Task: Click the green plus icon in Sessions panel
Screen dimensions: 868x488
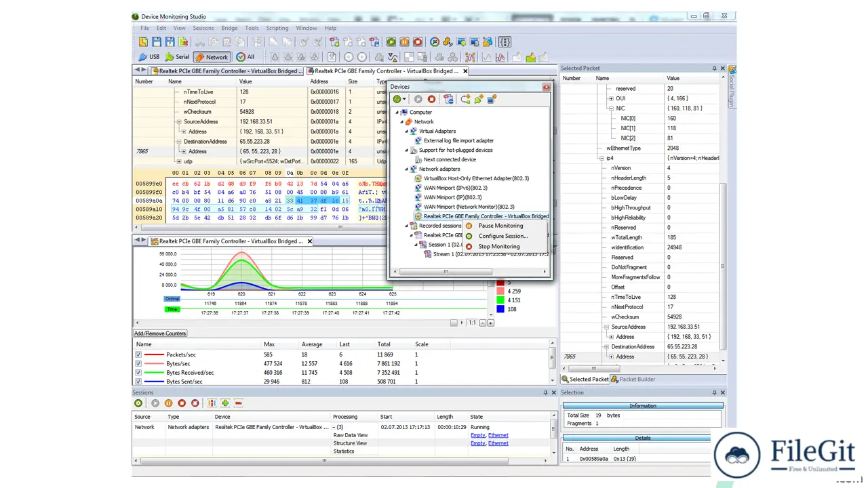Action: [x=225, y=403]
